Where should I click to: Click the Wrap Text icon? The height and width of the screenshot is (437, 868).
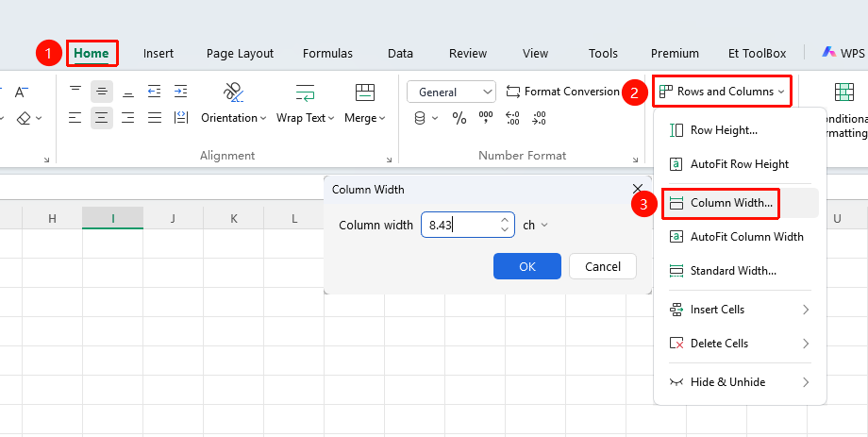pos(305,92)
